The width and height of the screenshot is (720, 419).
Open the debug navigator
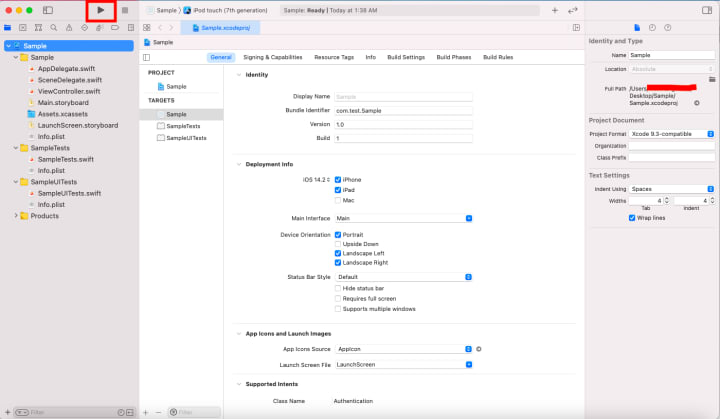pyautogui.click(x=100, y=28)
